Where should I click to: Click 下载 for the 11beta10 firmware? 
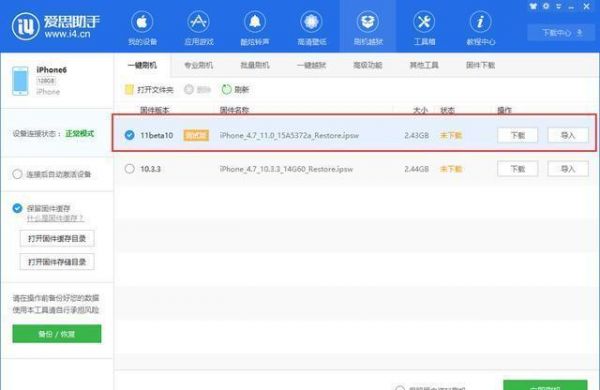click(x=518, y=135)
